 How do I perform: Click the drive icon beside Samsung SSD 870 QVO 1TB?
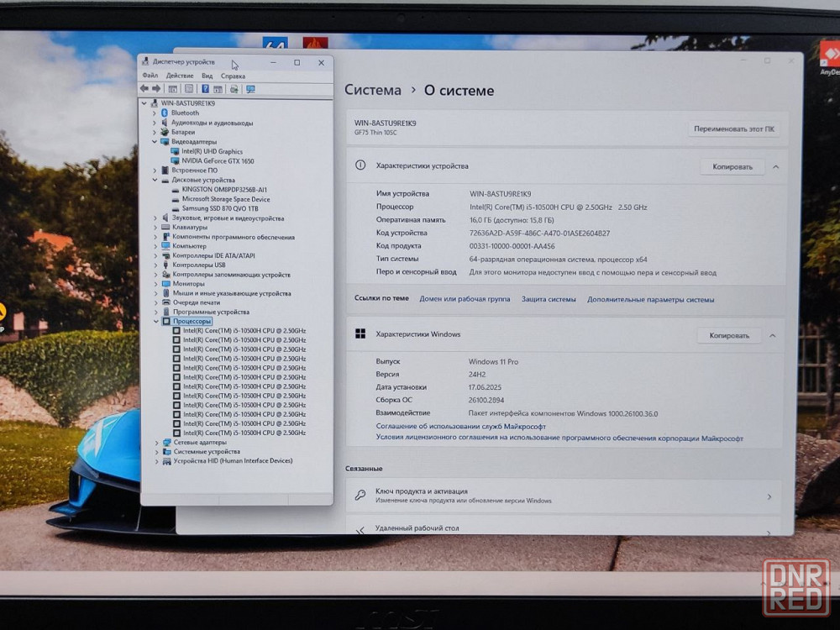click(176, 209)
